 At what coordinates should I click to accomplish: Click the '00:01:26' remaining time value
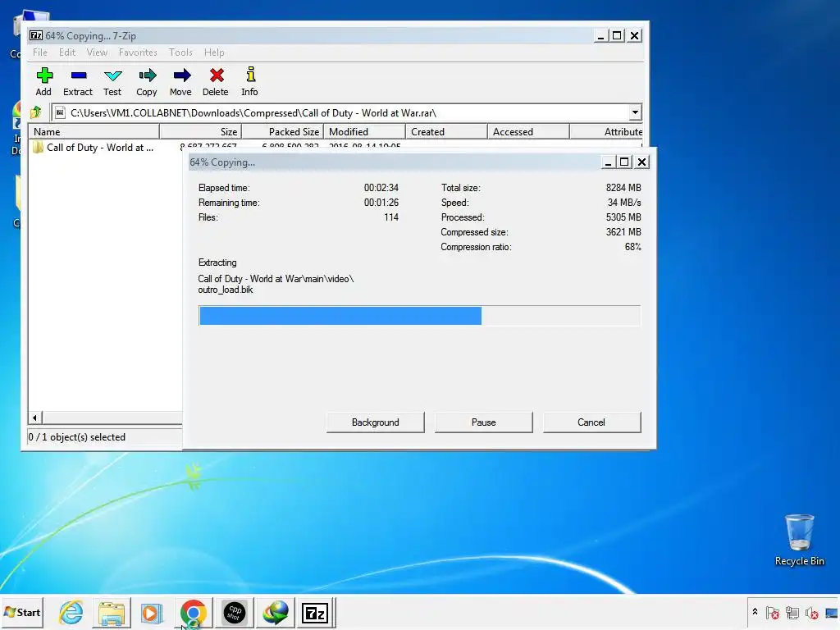tap(381, 203)
